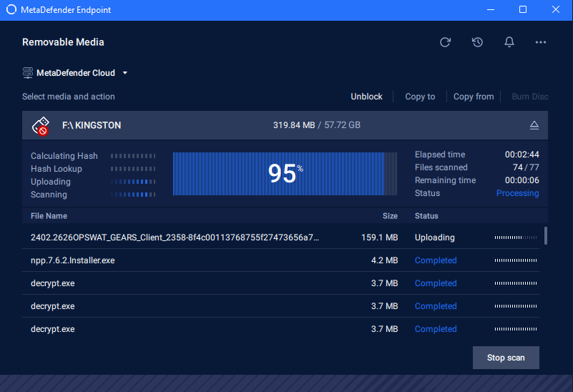This screenshot has width=573, height=392.
Task: Open the more options ellipsis menu
Action: (x=541, y=42)
